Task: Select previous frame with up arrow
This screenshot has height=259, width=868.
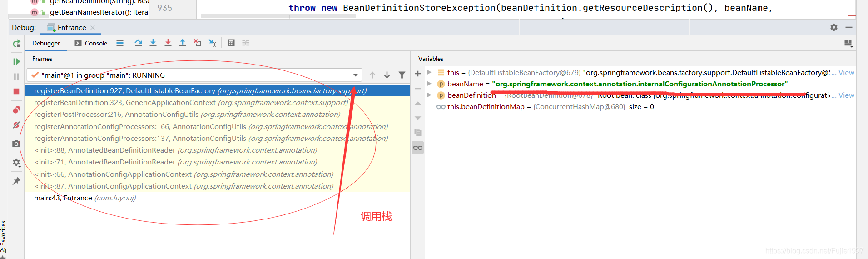Action: coord(372,75)
